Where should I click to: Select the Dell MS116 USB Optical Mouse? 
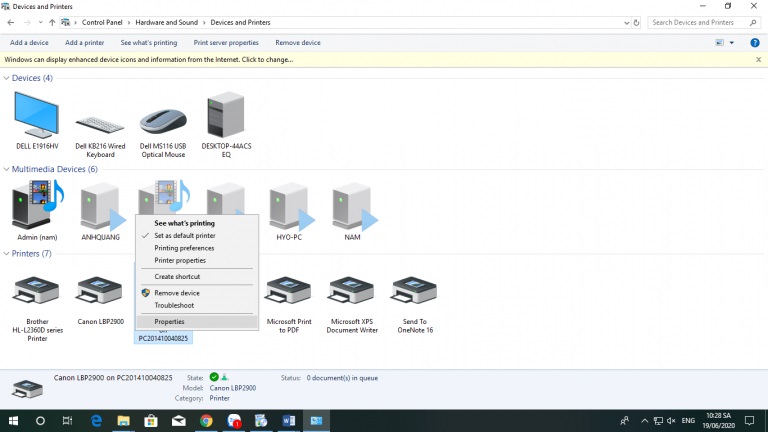(x=163, y=121)
